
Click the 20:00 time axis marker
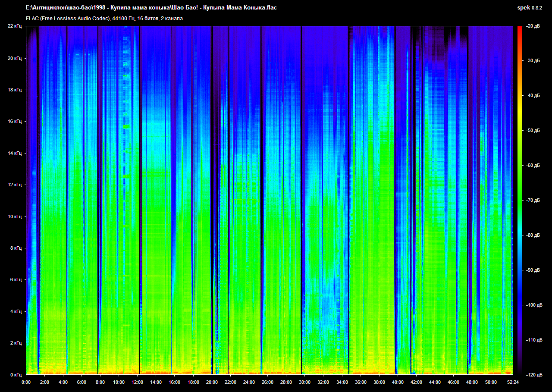pos(212,382)
